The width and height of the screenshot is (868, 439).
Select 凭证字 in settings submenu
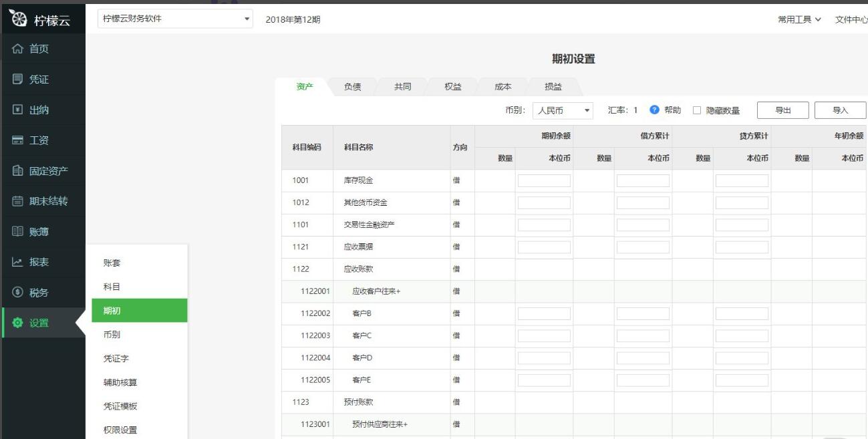(140, 359)
